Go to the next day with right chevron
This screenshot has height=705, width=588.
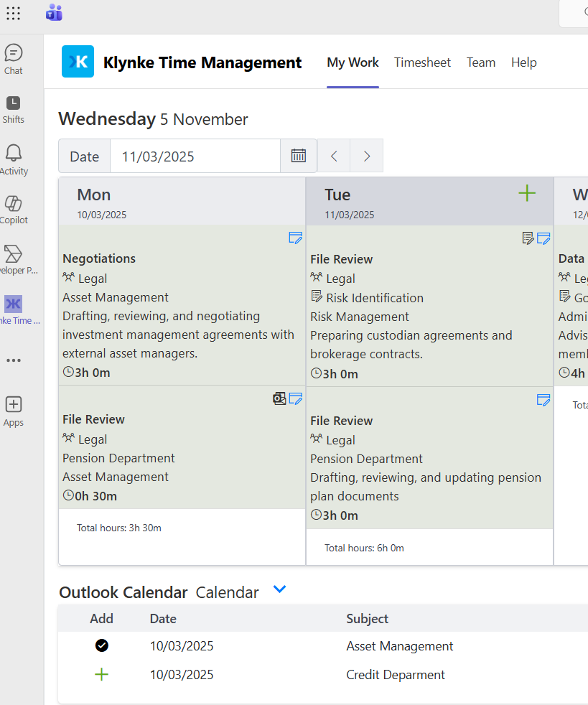[366, 156]
